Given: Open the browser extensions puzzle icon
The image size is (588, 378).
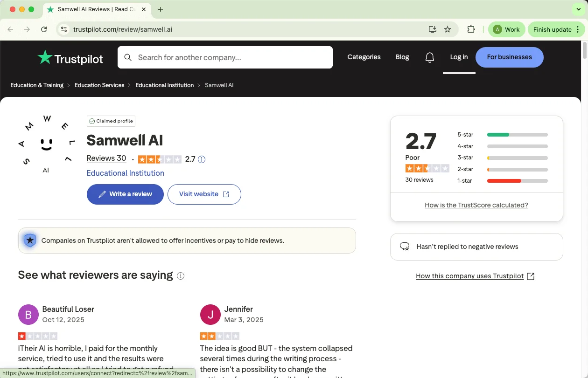Looking at the screenshot, I should pos(471,29).
